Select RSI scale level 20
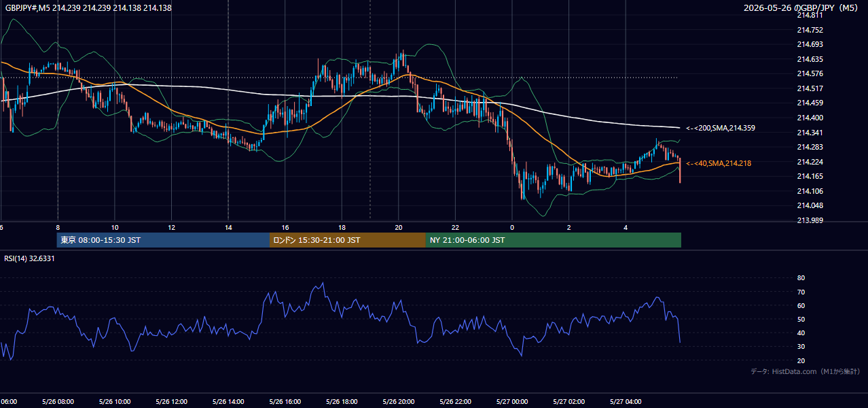868x408 pixels. click(x=801, y=360)
